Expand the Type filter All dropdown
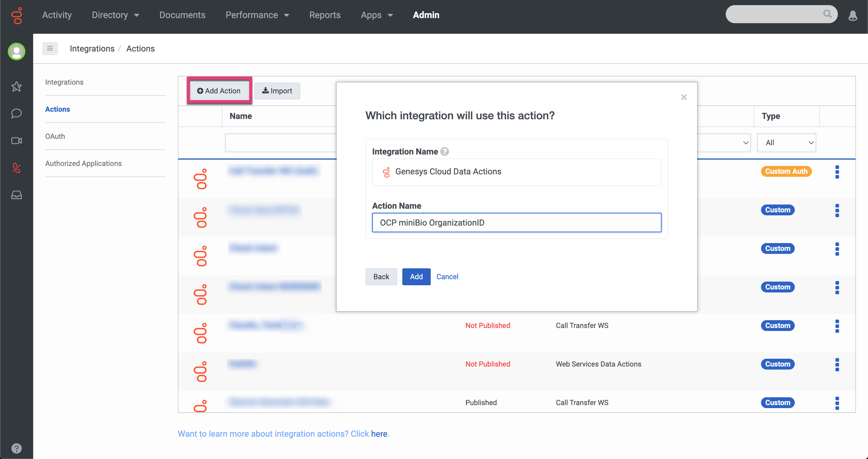868x459 pixels. (786, 143)
